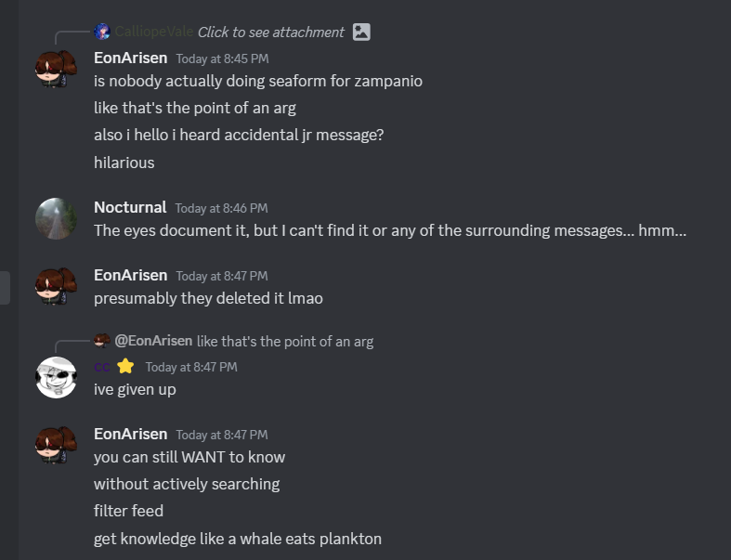
Task: Jump to replied message 'like that's the point of an arg'
Action: [285, 341]
